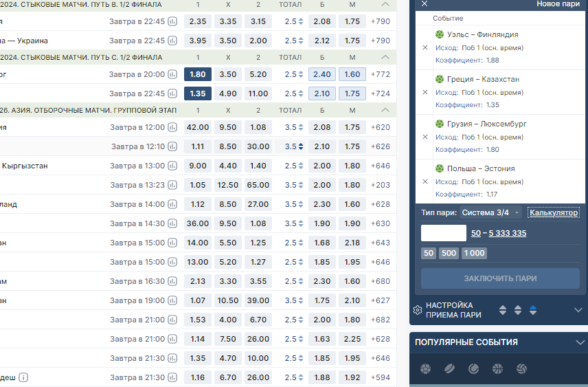Open statistics icon for the 12:00 match
Viewport: 588px width, 387px height.
[172, 127]
